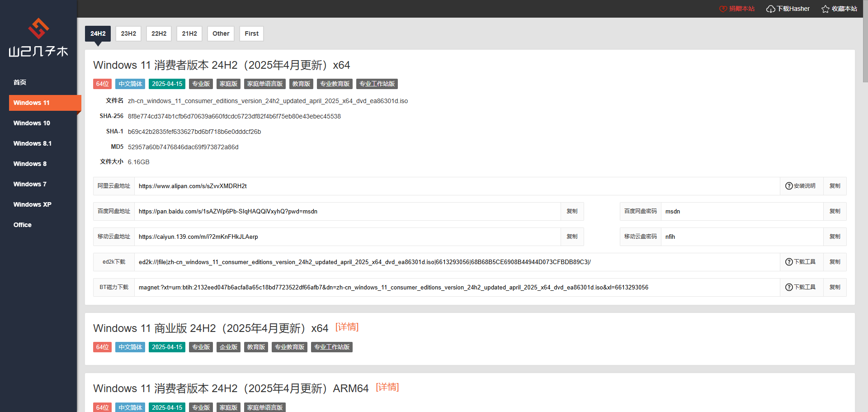Click the caiyun.139.com URL field

pos(348,237)
